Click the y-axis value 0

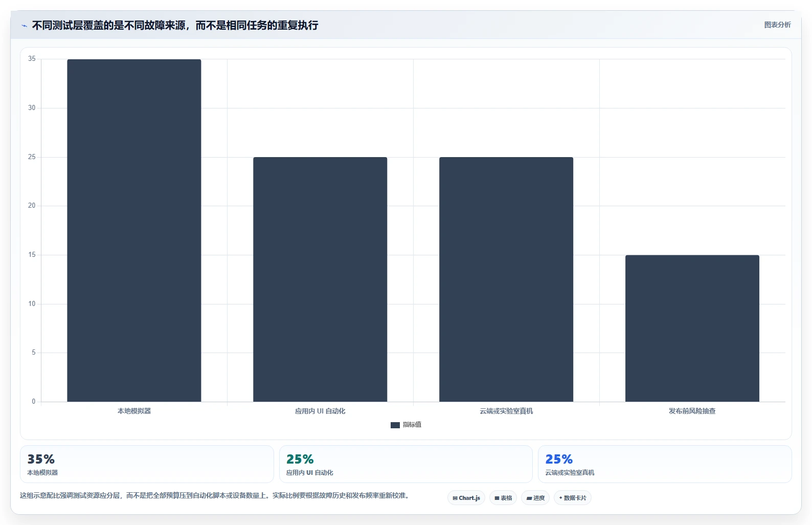click(x=34, y=402)
